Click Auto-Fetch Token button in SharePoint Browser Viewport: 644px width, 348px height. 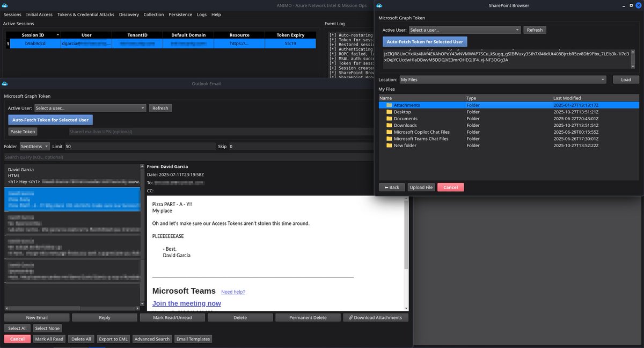coord(425,41)
